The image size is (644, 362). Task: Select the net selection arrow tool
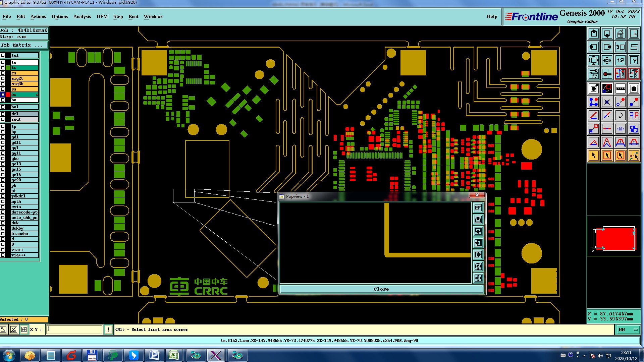click(634, 156)
